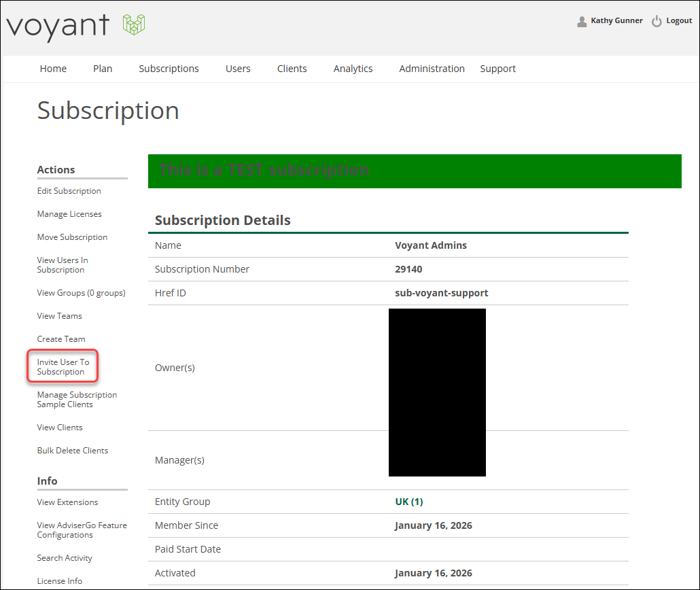Open View AdviserGo Feature Configurations
The height and width of the screenshot is (590, 700).
click(x=82, y=530)
